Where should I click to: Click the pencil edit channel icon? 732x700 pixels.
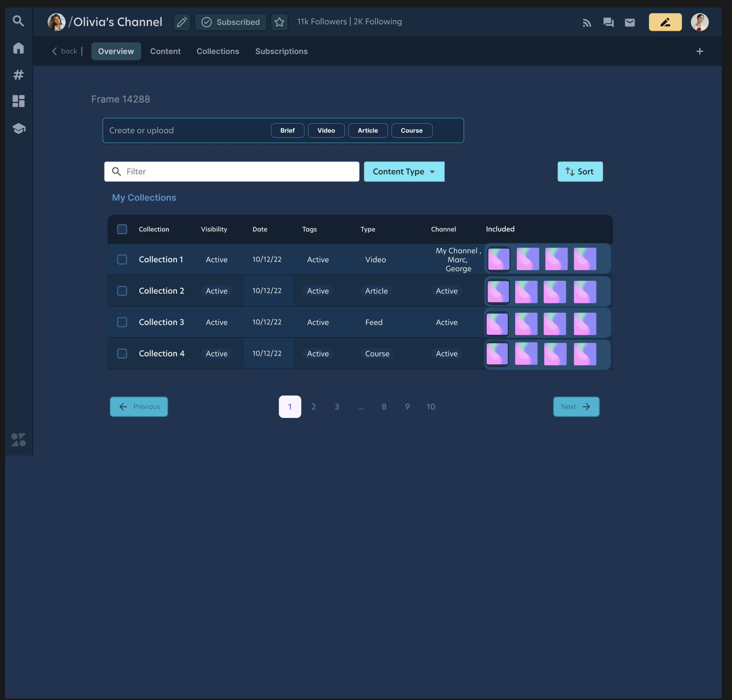click(182, 22)
